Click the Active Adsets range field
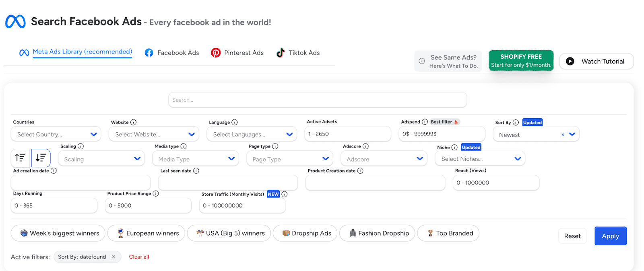The width and height of the screenshot is (644, 271). tap(348, 134)
